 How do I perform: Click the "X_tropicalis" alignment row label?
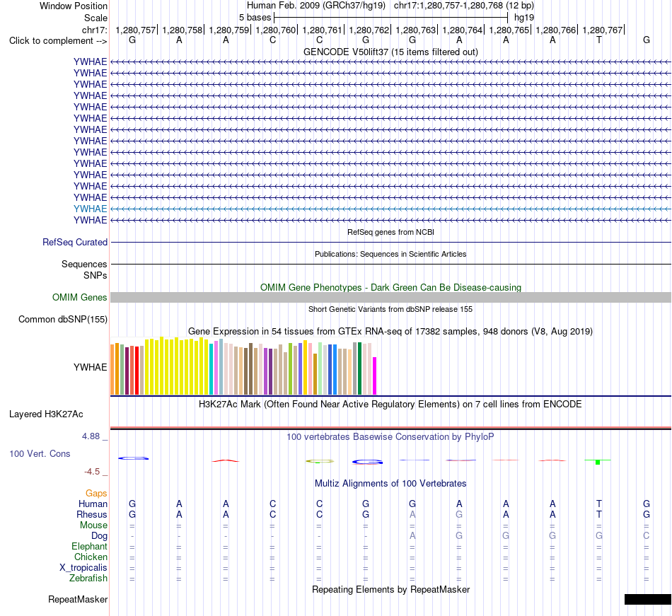(x=83, y=568)
